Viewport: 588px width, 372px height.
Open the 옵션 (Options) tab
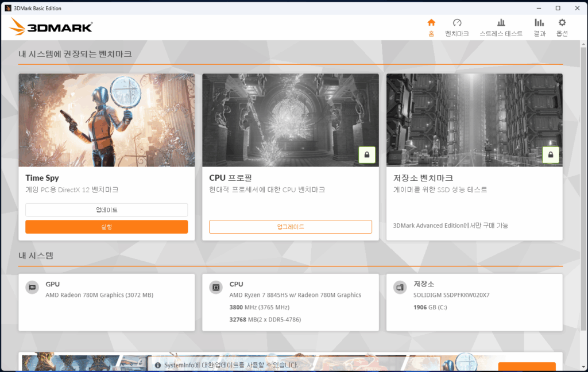[x=562, y=28]
